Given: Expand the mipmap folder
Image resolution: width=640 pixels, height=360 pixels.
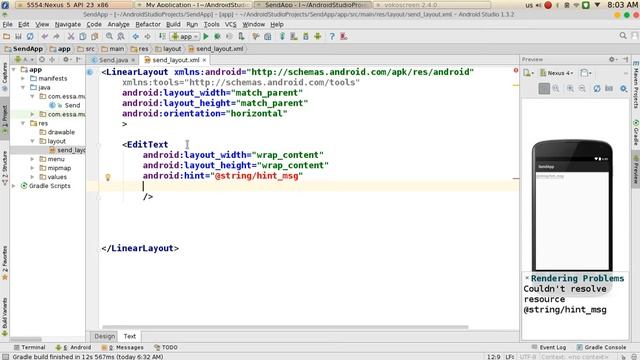Looking at the screenshot, I should click(32, 168).
